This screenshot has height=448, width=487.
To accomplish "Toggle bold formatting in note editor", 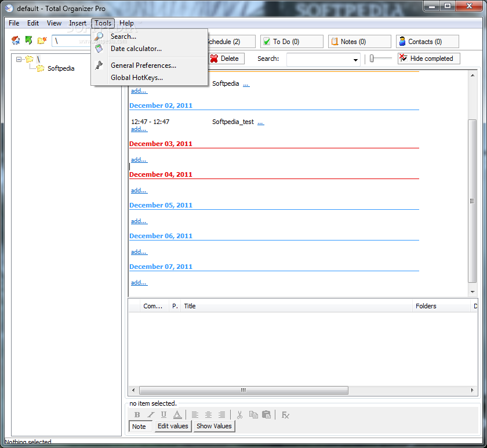I will pos(137,415).
